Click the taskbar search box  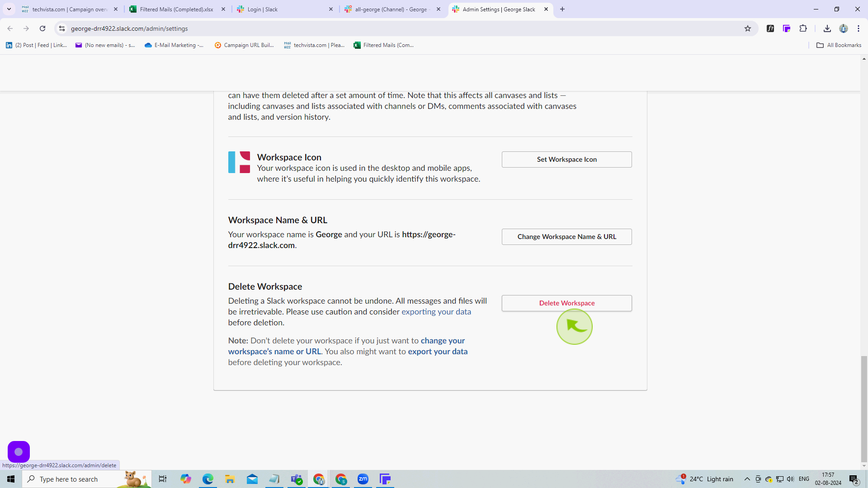[x=87, y=479]
